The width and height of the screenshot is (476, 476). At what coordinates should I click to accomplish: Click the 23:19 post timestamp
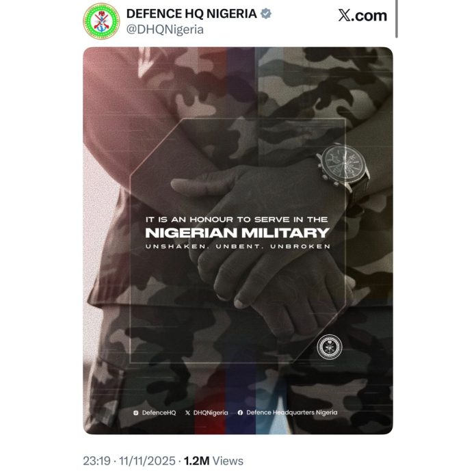point(97,460)
